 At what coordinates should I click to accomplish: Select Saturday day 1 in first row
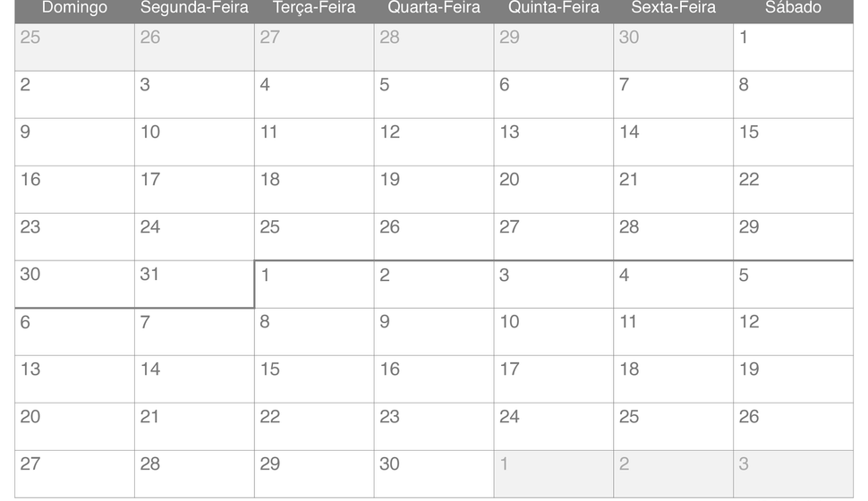793,47
